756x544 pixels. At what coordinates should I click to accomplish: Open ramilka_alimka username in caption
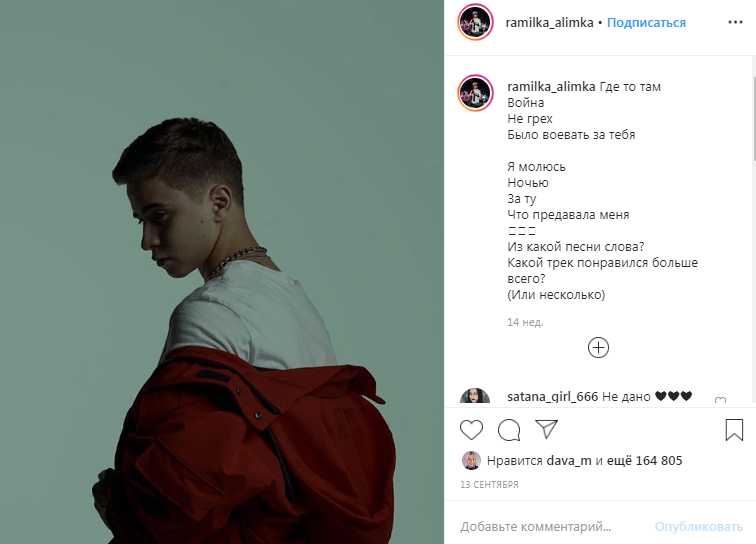[x=551, y=87]
